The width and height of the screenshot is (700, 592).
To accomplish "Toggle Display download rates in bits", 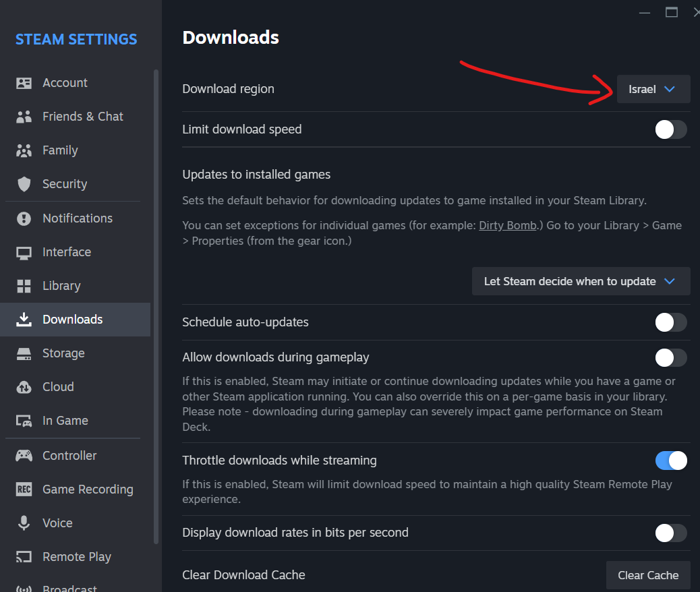I will [670, 533].
